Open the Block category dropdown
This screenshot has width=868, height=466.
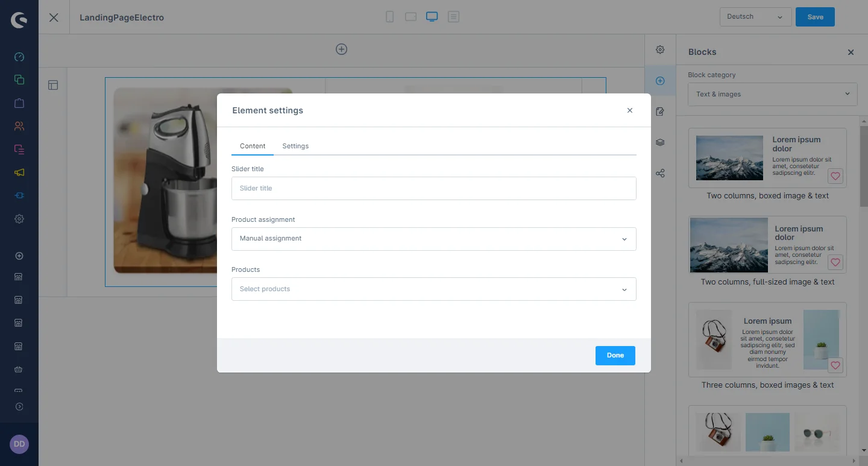[772, 94]
